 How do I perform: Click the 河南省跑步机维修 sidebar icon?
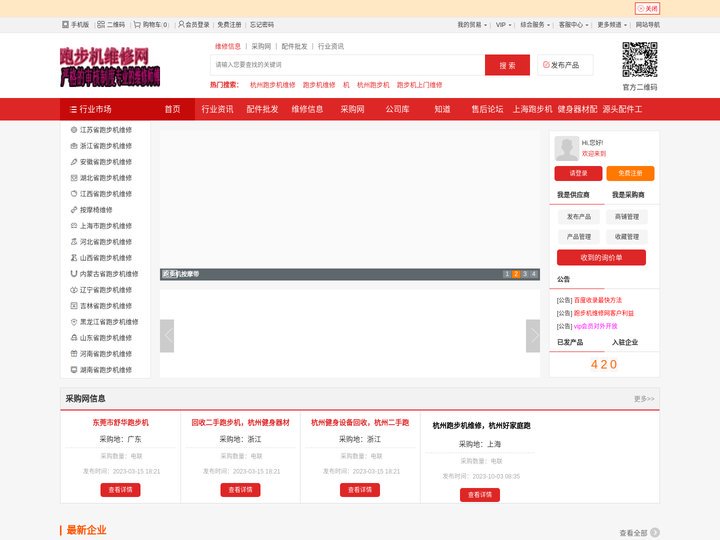point(73,354)
